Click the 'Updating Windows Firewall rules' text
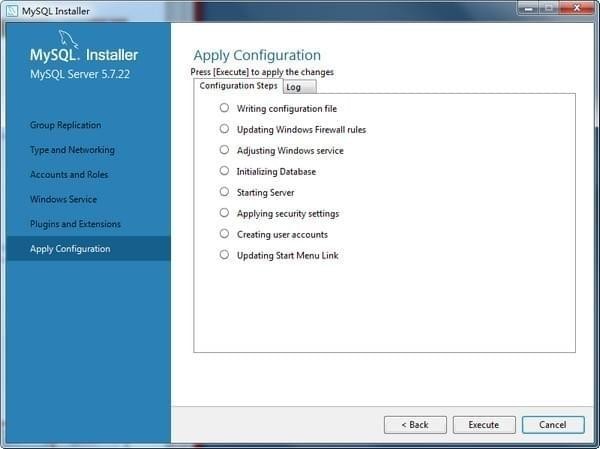This screenshot has height=449, width=600. tap(301, 130)
